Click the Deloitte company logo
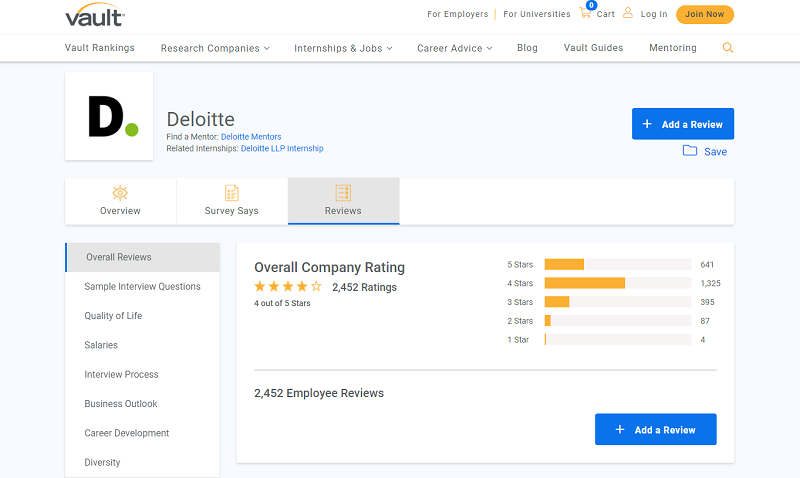The image size is (800, 478). tap(109, 116)
